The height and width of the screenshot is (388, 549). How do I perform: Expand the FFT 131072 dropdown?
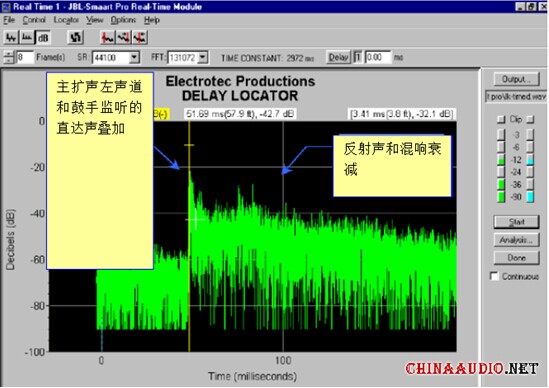click(203, 57)
